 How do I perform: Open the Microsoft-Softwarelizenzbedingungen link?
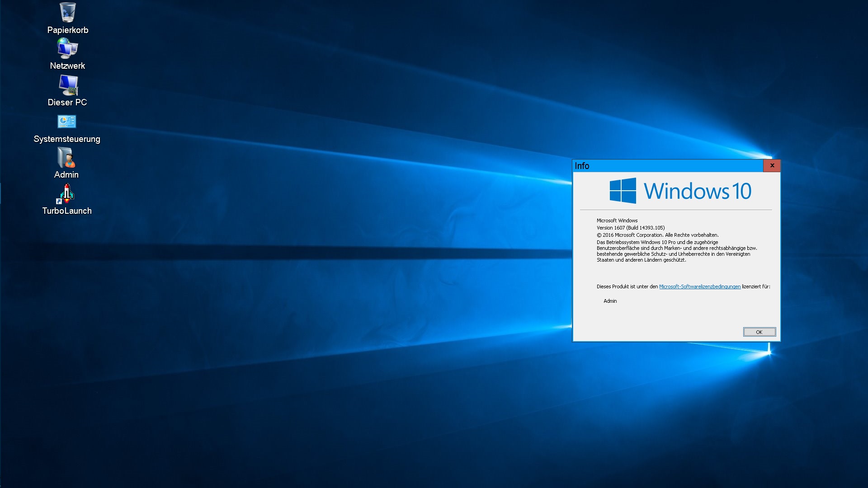pos(699,286)
